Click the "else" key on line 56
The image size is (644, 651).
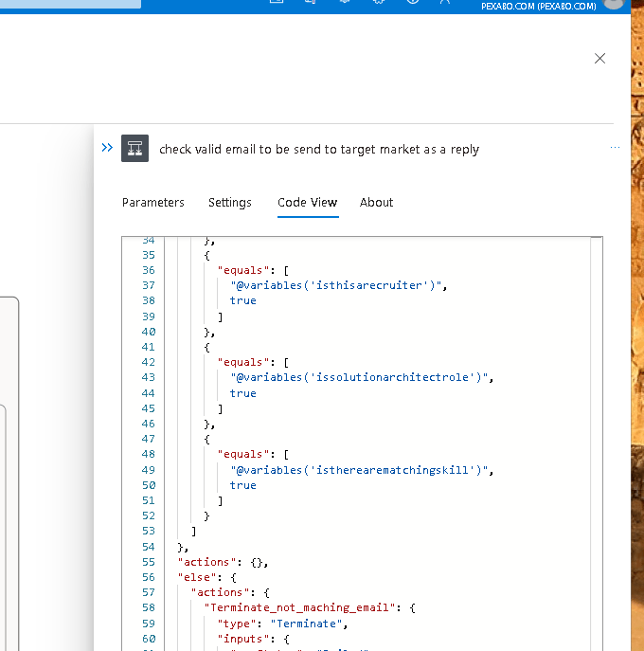pos(197,577)
